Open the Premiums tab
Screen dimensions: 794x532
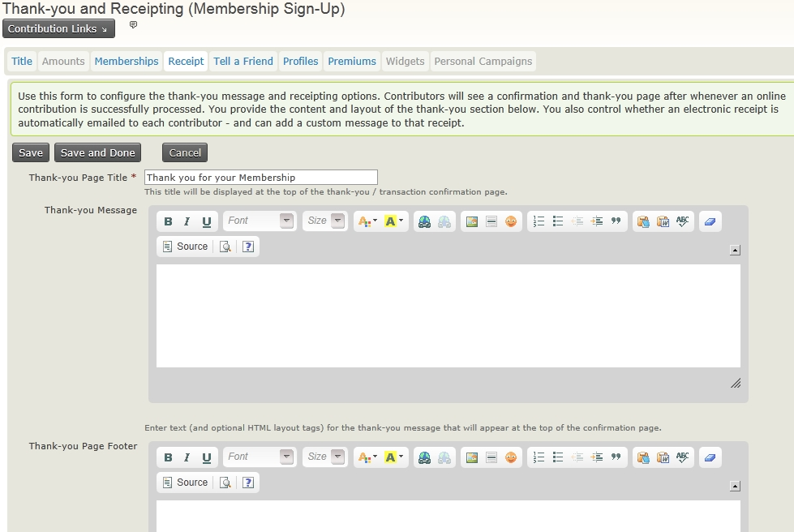[352, 62]
